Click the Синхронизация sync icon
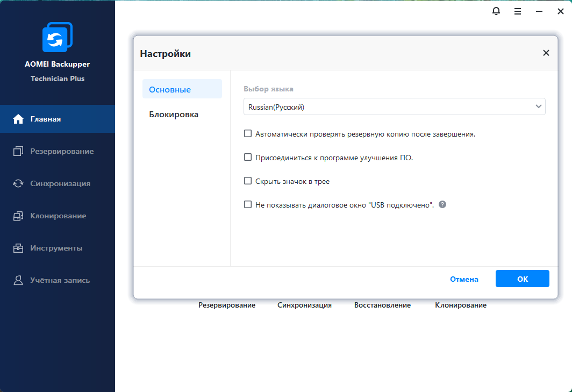Image resolution: width=572 pixels, height=392 pixels. 18,183
